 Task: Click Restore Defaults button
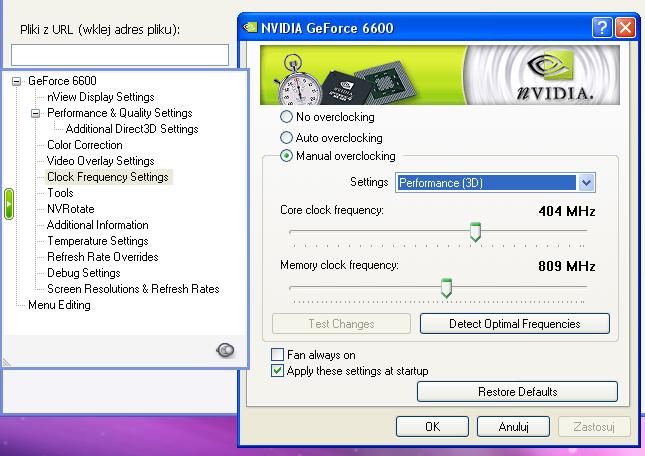[517, 391]
